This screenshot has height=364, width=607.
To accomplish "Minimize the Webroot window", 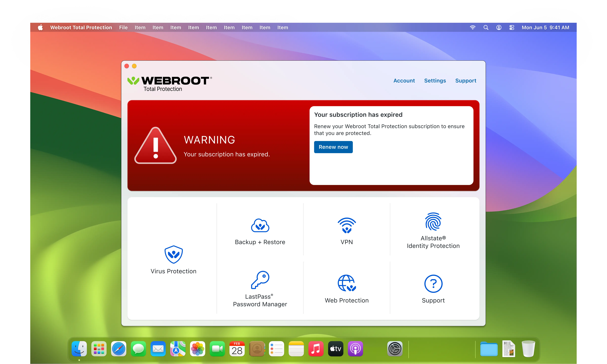I will click(x=134, y=66).
